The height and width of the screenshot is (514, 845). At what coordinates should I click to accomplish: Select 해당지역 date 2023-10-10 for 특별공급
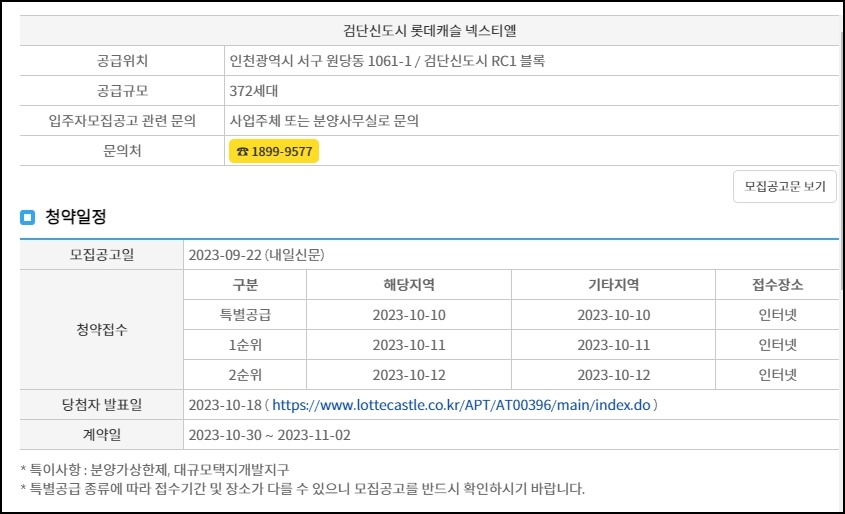point(409,315)
